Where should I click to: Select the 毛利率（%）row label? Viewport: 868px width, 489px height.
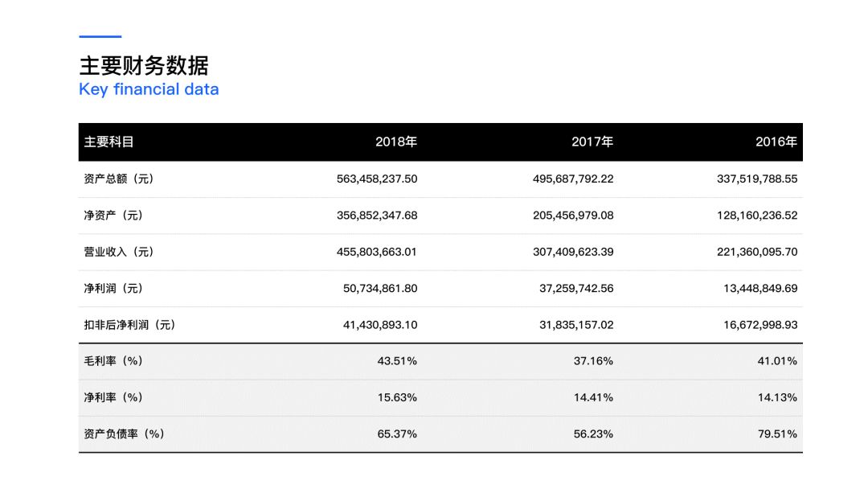tap(113, 361)
